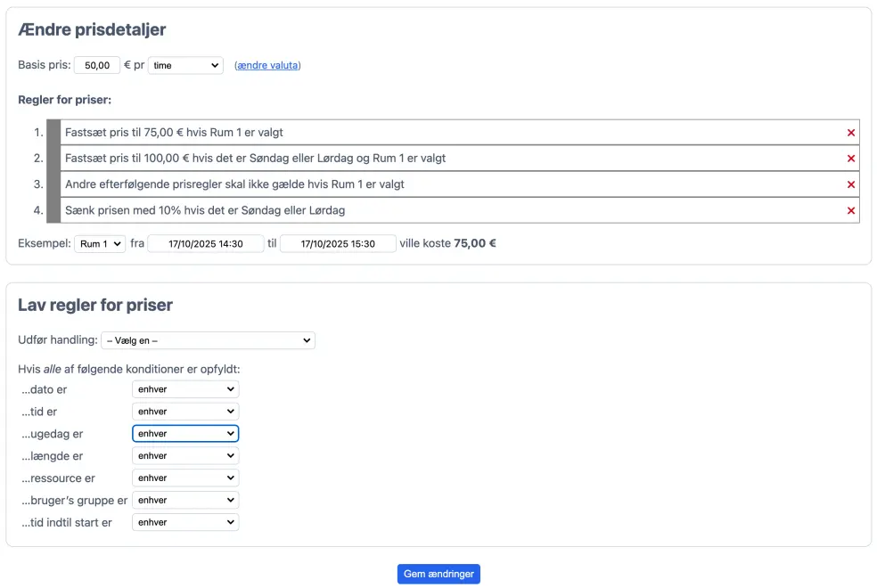Image resolution: width=877 pixels, height=588 pixels.
Task: Open the '...bruger's gruppe er' dropdown
Action: click(185, 501)
